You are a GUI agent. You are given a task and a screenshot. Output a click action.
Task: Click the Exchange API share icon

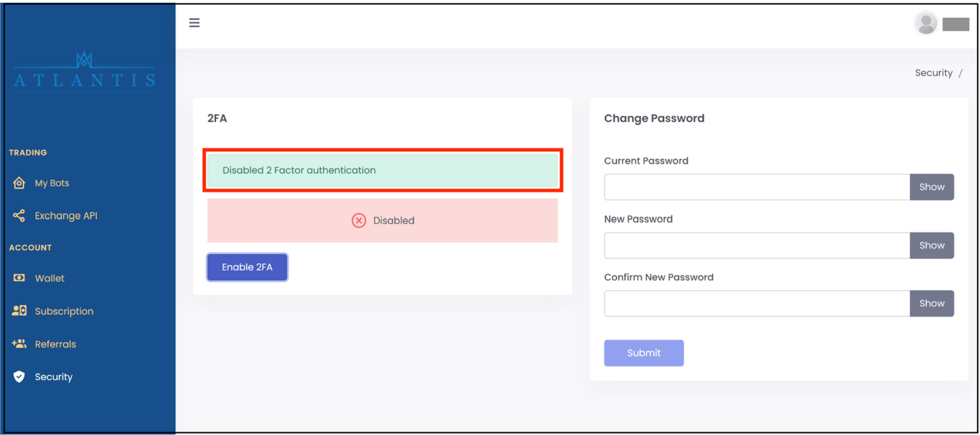tap(19, 216)
